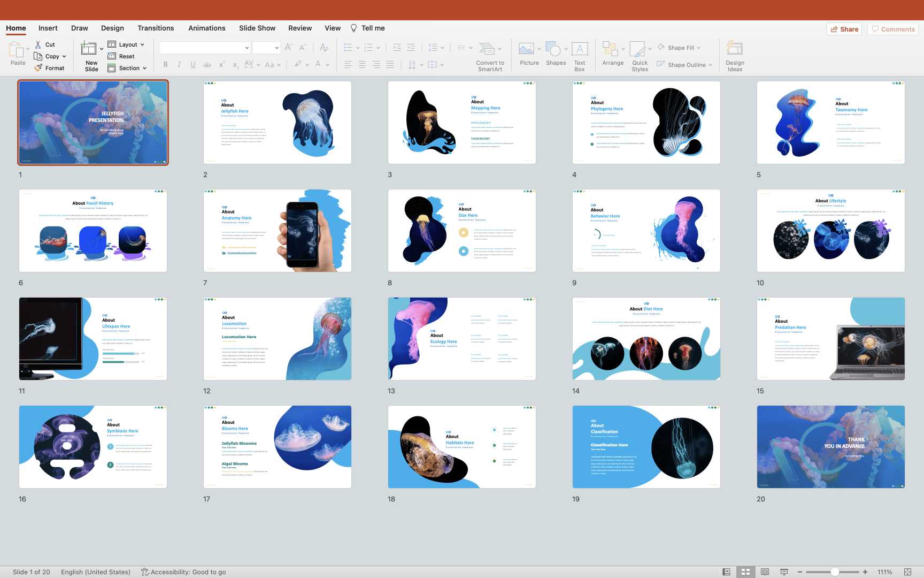Open Quick Styles gallery
Image resolution: width=924 pixels, height=578 pixels.
pyautogui.click(x=637, y=50)
